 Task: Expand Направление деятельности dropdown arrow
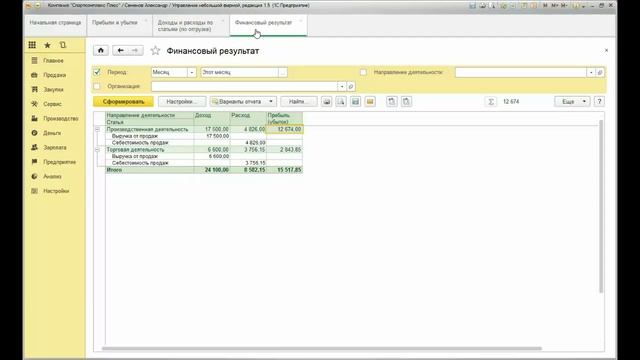591,72
